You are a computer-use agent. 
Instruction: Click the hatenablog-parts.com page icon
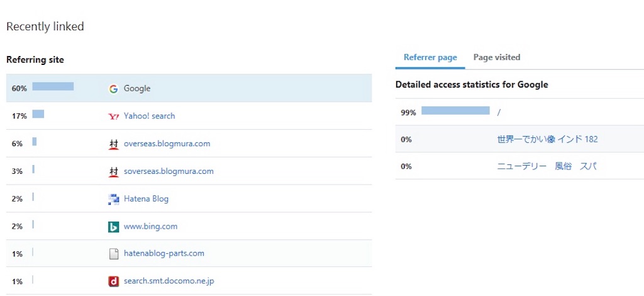click(x=113, y=254)
